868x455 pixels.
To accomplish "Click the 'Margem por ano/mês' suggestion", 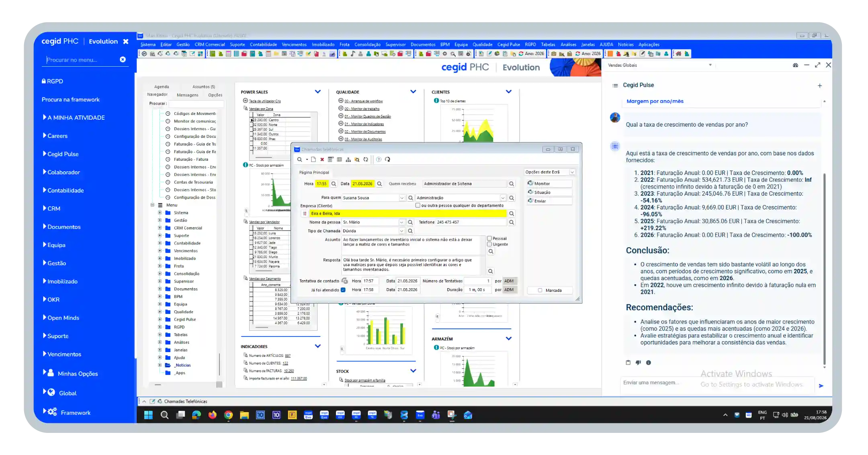I will [655, 101].
